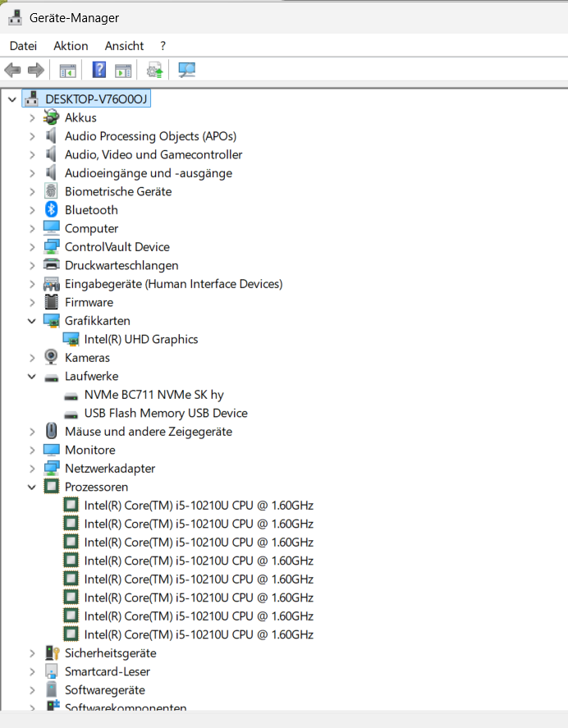
Task: Click the Audioeingänge und -ausgänge speaker icon
Action: [51, 172]
